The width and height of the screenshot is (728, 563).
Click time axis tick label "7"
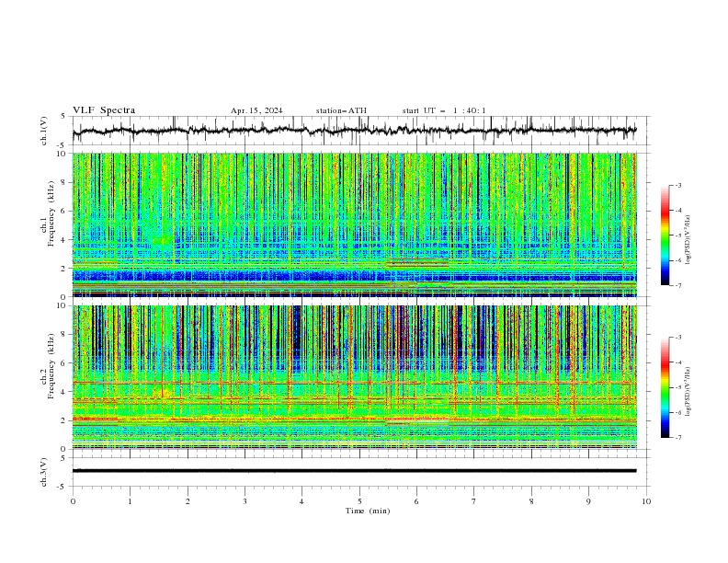(x=474, y=501)
